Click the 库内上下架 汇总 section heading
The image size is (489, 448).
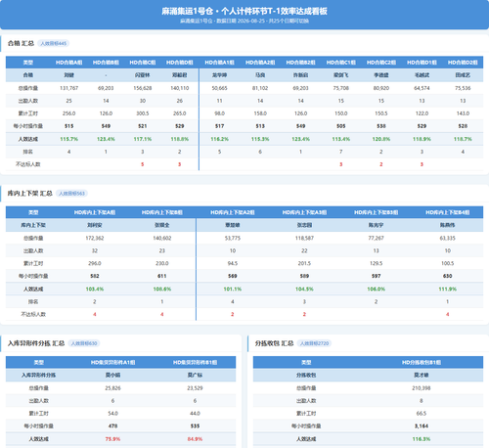pyautogui.click(x=30, y=194)
